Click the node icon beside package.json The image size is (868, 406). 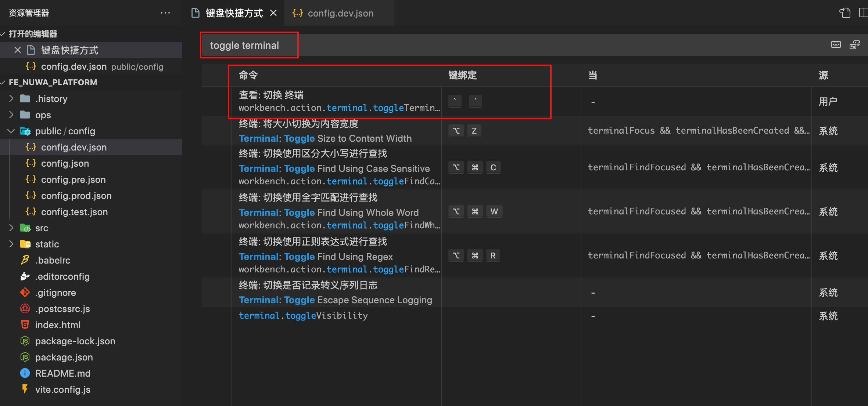(25, 357)
